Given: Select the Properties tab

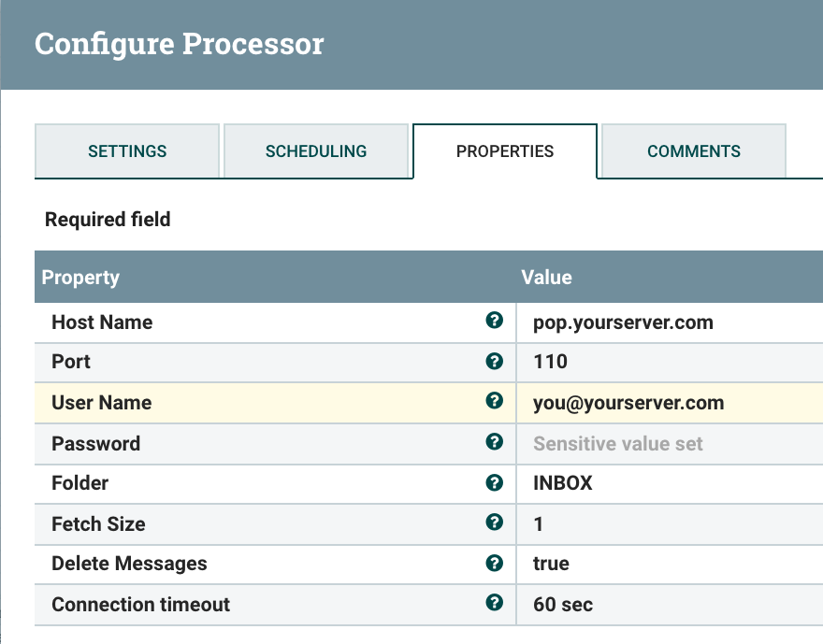Looking at the screenshot, I should pyautogui.click(x=505, y=151).
